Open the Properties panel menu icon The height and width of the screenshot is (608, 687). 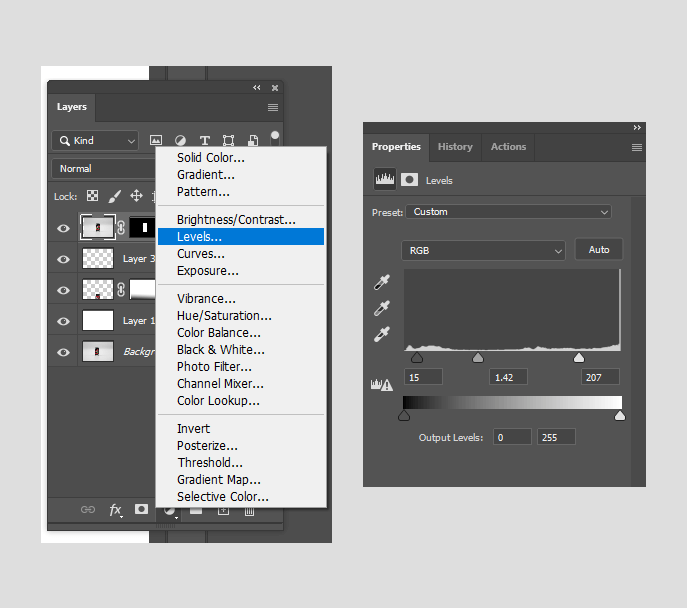637,148
